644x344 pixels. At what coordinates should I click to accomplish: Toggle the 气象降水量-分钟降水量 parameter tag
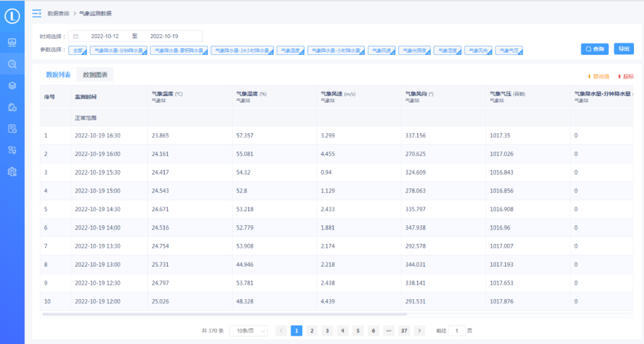(x=118, y=51)
